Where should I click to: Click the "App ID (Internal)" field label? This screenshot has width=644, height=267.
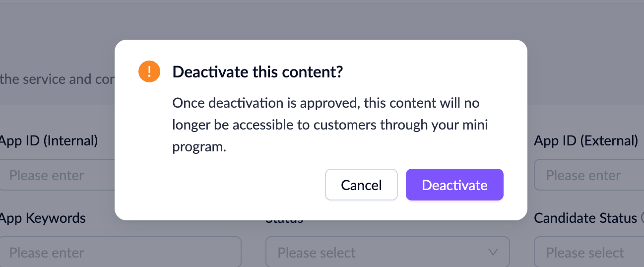click(49, 141)
